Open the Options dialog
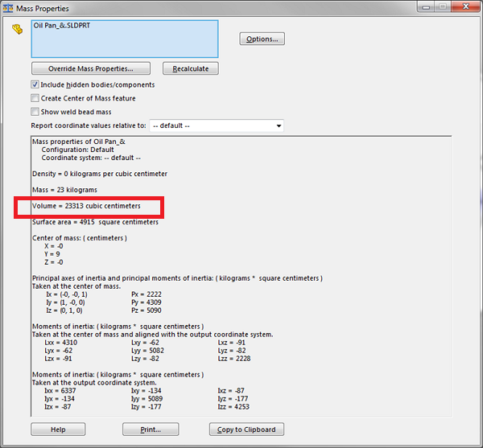Screen dimensions: 483x448 coord(262,39)
